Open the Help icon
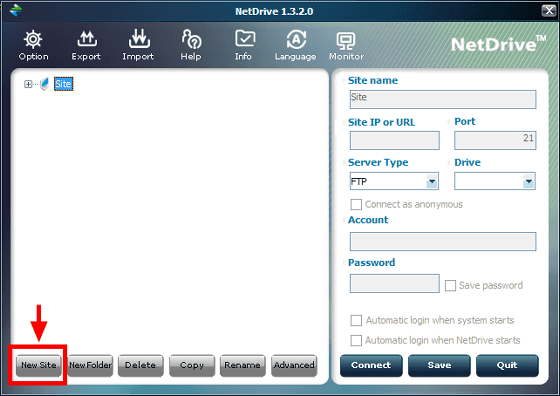Viewport: 560px width, 396px height. [191, 39]
